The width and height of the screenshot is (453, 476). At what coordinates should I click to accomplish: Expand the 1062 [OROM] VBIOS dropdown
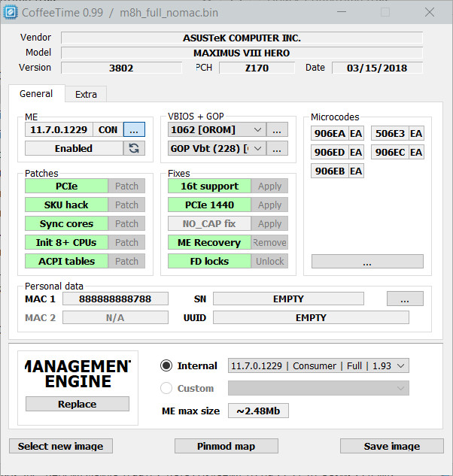(x=217, y=129)
